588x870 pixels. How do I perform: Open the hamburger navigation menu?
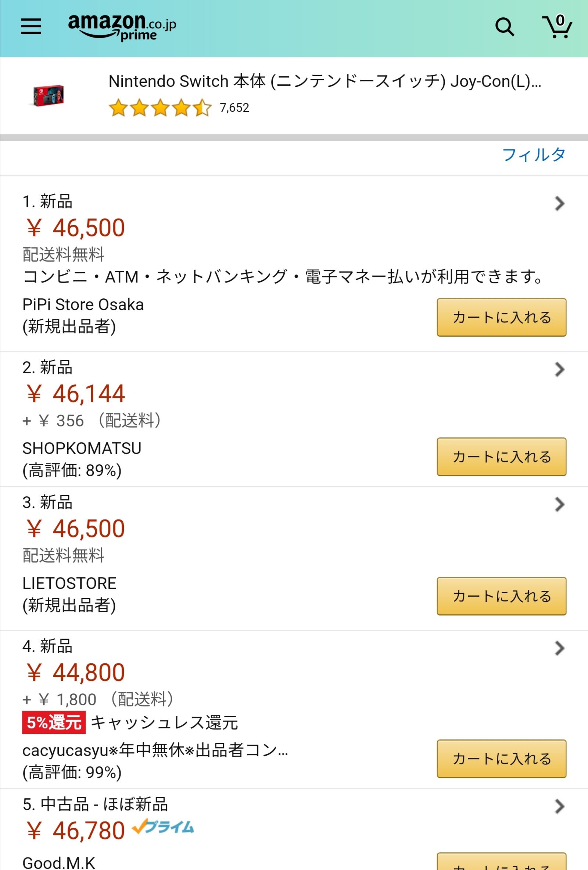[31, 26]
